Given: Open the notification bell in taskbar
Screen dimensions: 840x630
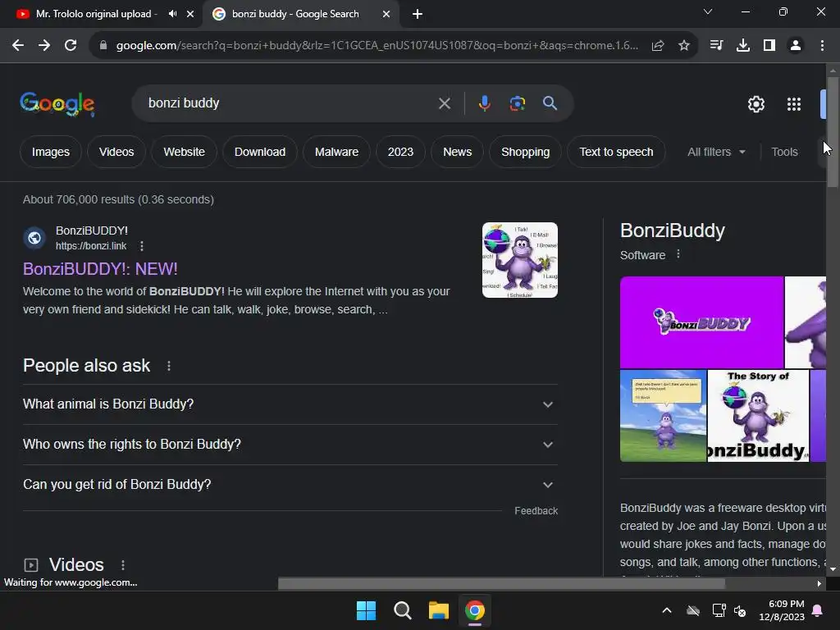Looking at the screenshot, I should (818, 610).
